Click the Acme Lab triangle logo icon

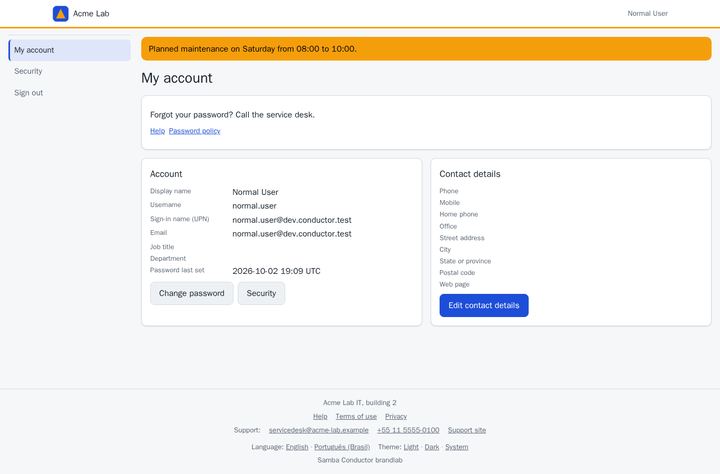61,14
